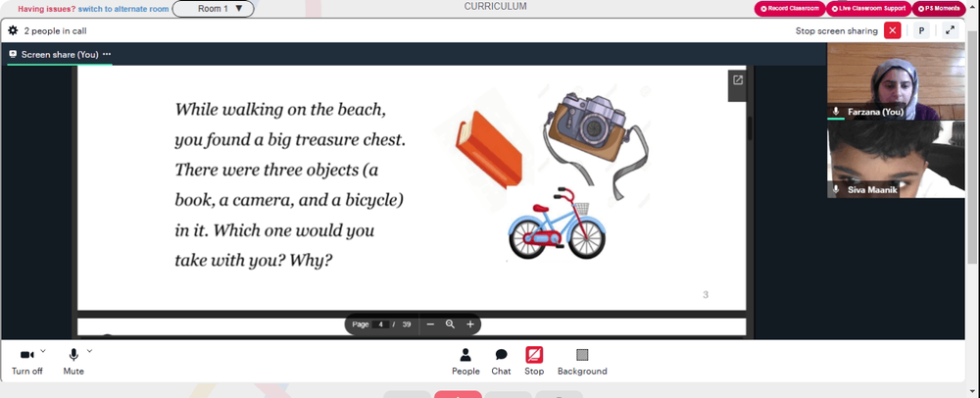Image resolution: width=980 pixels, height=398 pixels.
Task: Click the Having issues? text
Action: [46, 9]
